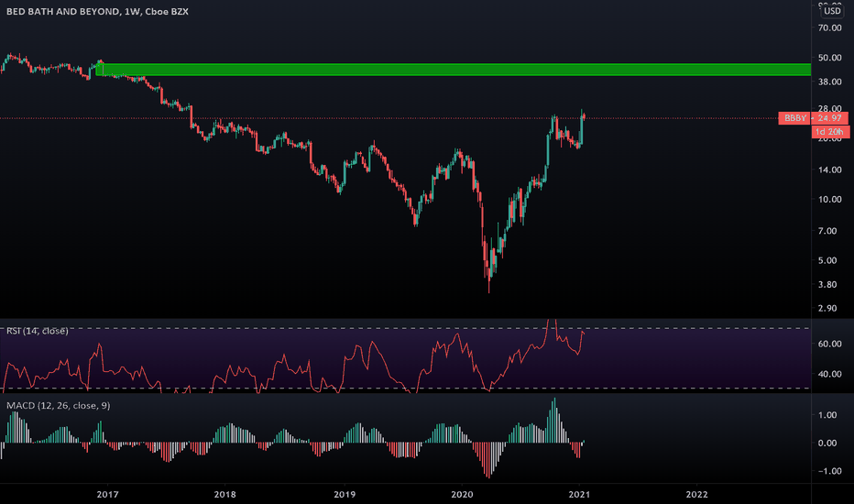Click the 2.90 price scale value
This screenshot has height=504, width=854.
(829, 309)
